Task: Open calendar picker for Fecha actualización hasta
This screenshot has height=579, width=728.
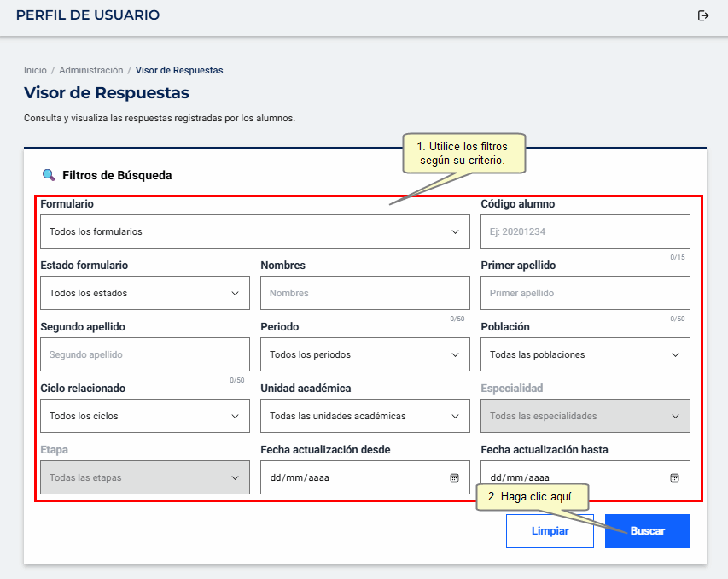Action: (674, 477)
